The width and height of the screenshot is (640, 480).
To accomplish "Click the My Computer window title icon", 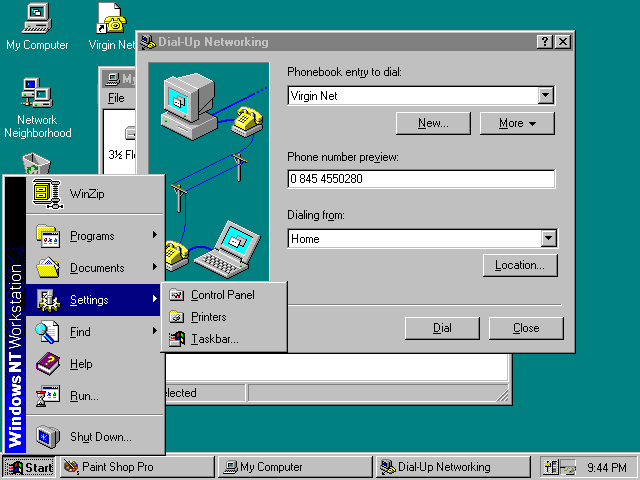I will tap(112, 79).
